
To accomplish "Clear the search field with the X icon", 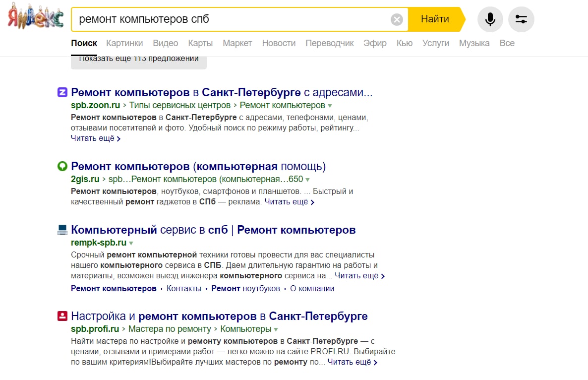I will coord(396,19).
